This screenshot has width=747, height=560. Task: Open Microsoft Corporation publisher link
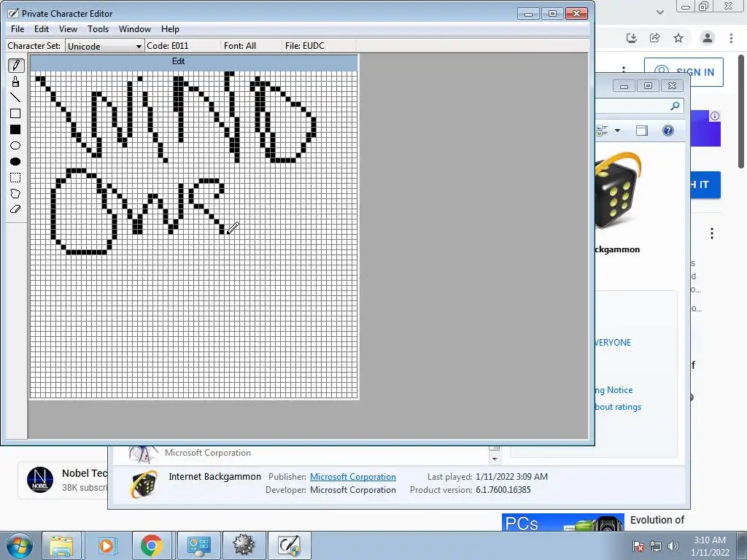[353, 477]
